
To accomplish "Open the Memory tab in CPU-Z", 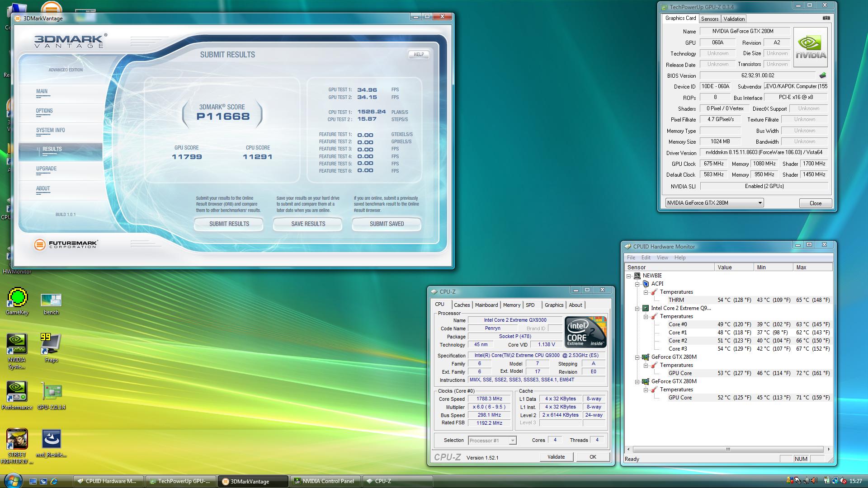I will tap(512, 305).
